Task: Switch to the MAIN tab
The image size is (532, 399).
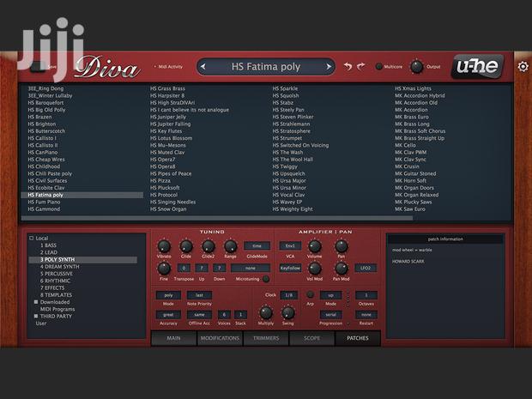Action: coord(173,338)
